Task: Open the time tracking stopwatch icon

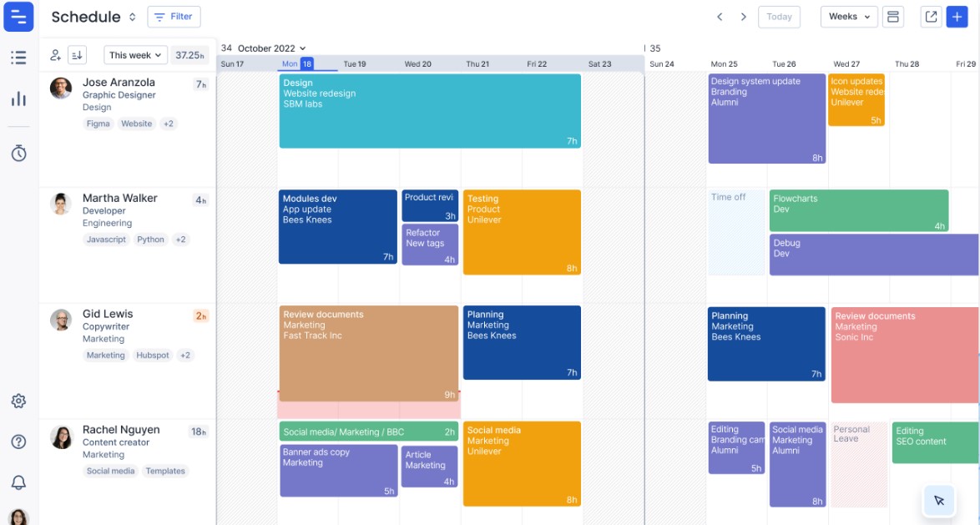Action: coord(18,154)
